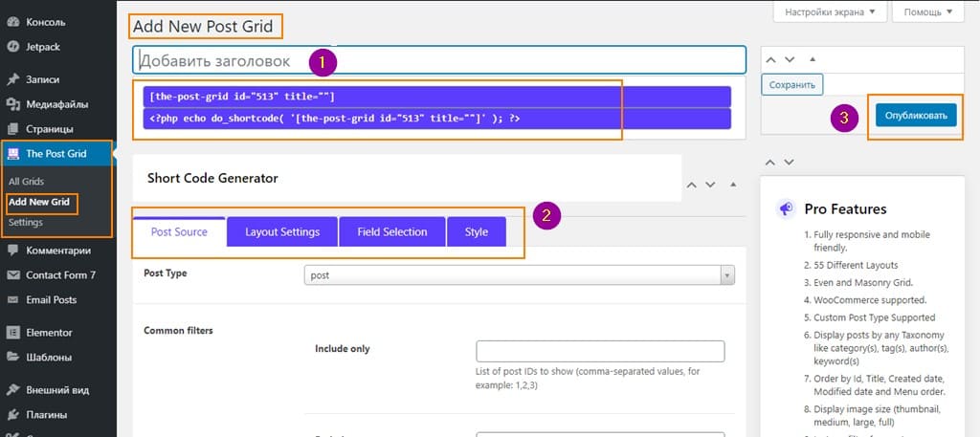
Task: Click the Add New Post Grid heading
Action: (203, 27)
